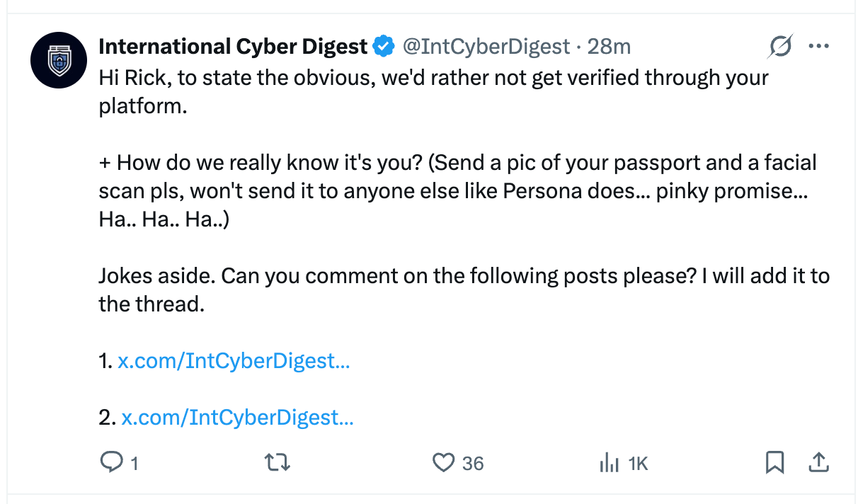The width and height of the screenshot is (858, 504).
Task: Open the first x.com/IntCyberDigest link
Action: tap(234, 361)
